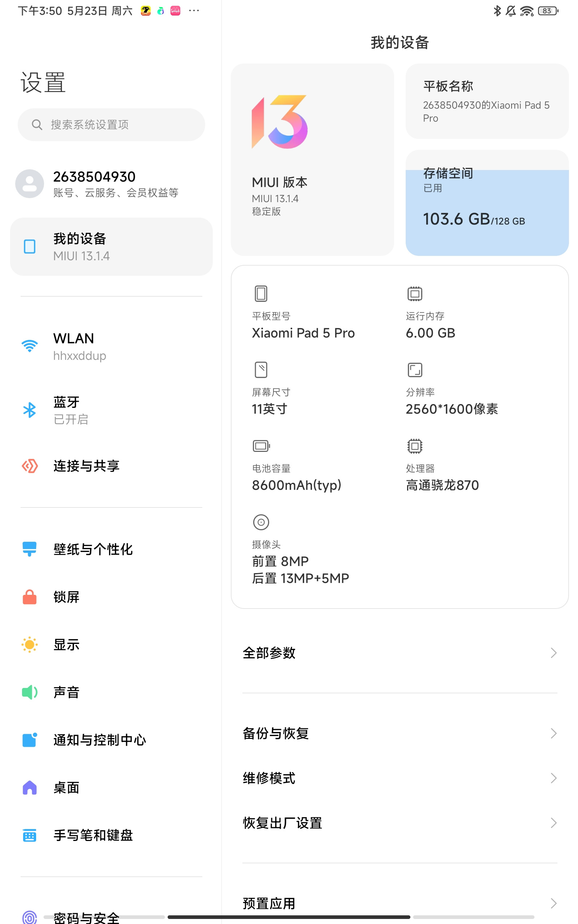This screenshot has height=924, width=578.
Task: Tap the MIUI 13 logo
Action: pos(280,122)
